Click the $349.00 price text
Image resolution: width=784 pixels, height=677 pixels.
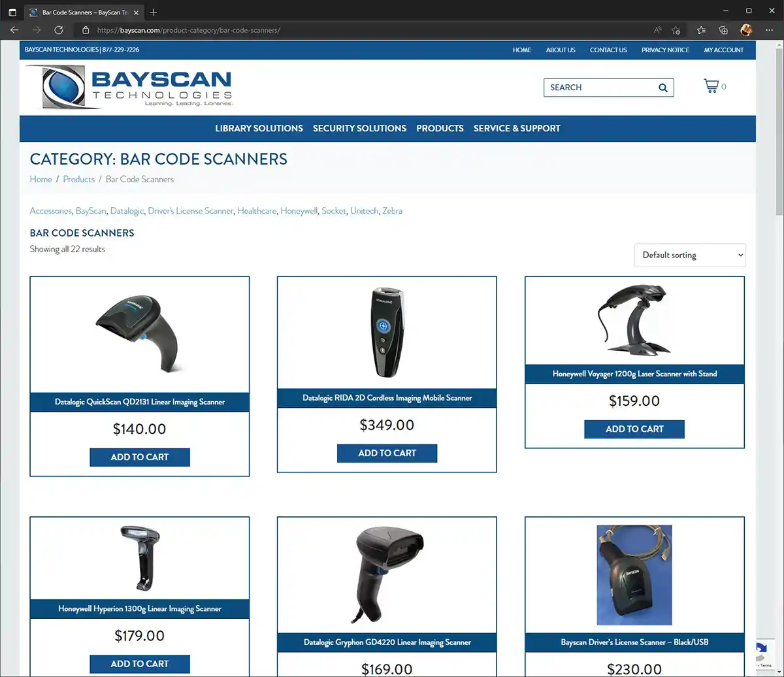tap(387, 425)
